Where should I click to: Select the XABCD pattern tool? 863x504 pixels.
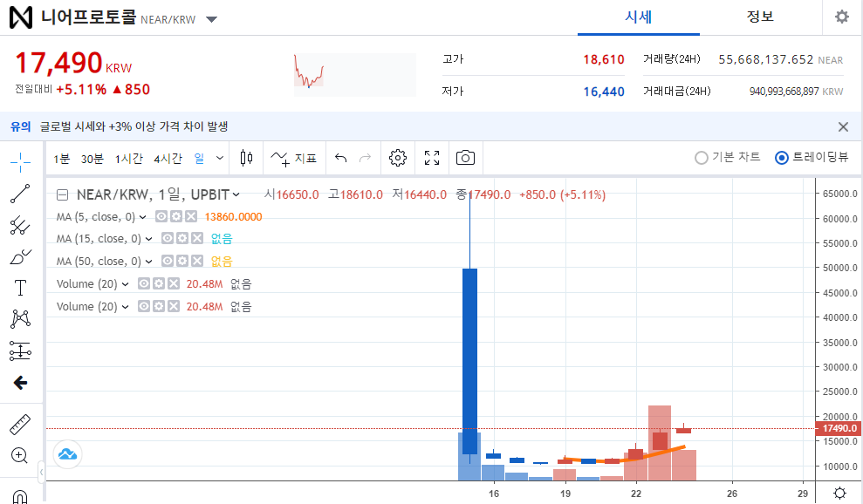20,319
